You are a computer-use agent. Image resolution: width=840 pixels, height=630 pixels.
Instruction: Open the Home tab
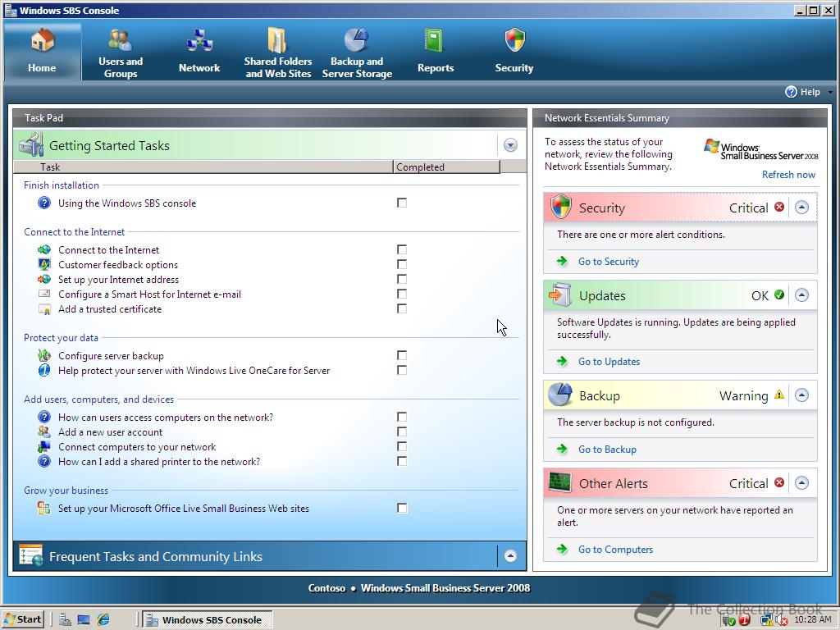(42, 52)
